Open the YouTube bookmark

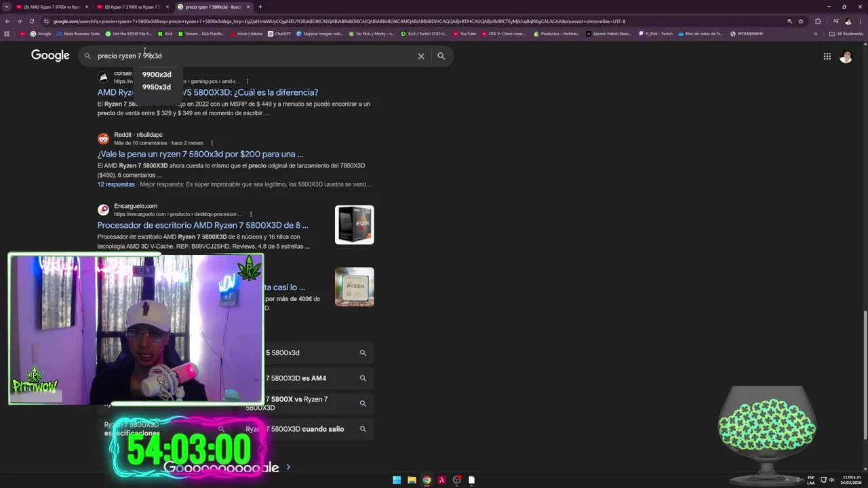[465, 33]
